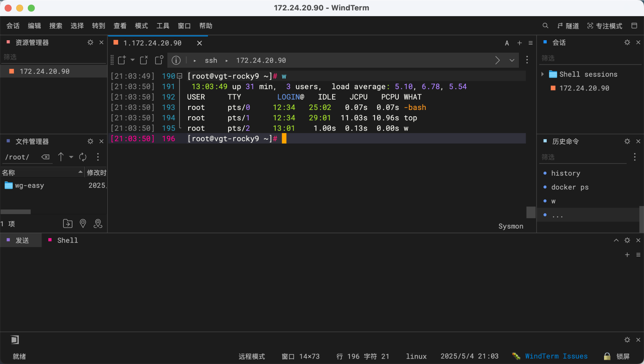Open the WindTerm Issues link
Viewport: 644px width, 364px height.
[556, 356]
